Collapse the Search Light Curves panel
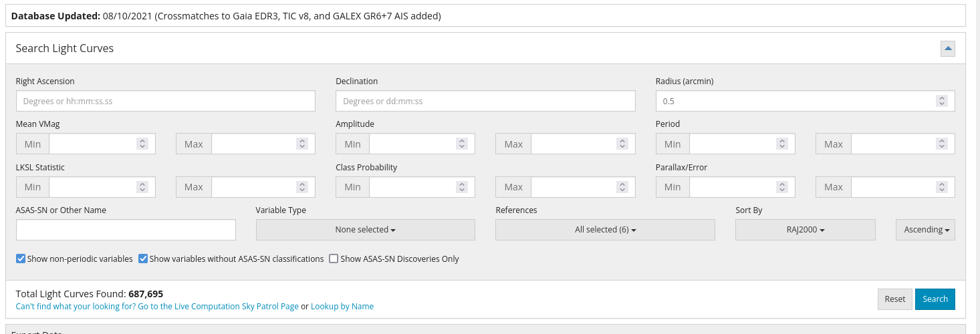This screenshot has width=980, height=334. [947, 49]
